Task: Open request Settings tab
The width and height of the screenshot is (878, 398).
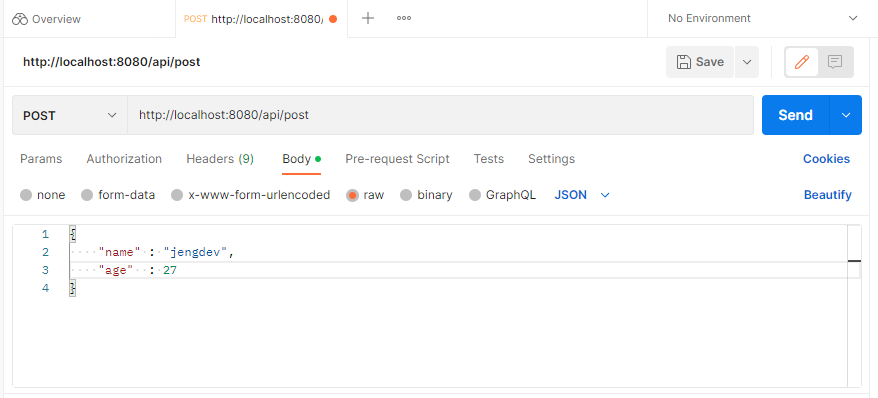Action: 551,159
